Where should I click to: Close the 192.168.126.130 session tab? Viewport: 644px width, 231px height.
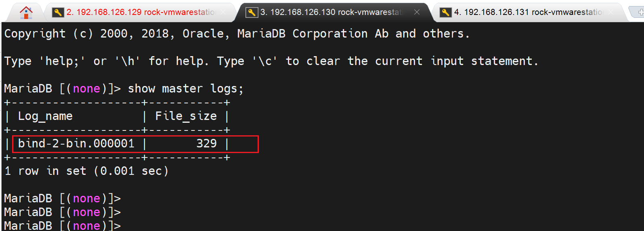pyautogui.click(x=417, y=12)
